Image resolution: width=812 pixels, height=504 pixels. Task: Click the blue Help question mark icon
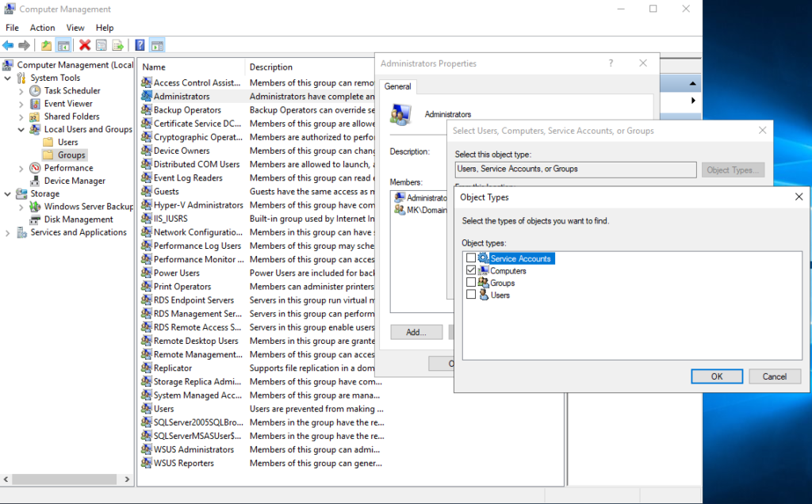click(140, 45)
